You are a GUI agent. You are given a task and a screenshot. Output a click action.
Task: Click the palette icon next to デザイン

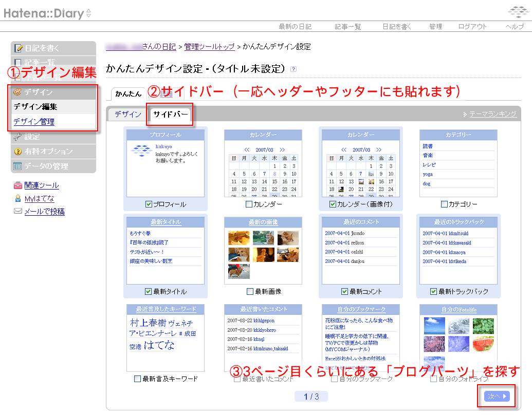17,92
